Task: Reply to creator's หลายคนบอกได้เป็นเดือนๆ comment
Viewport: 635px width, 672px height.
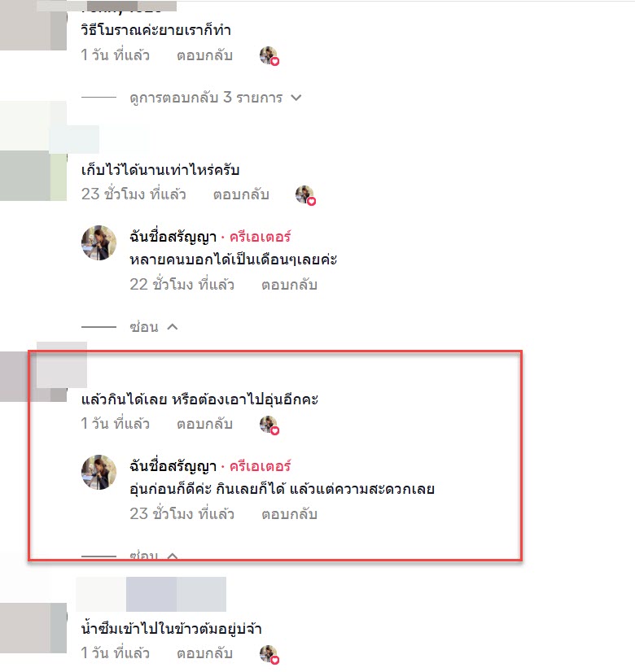Action: (x=290, y=285)
